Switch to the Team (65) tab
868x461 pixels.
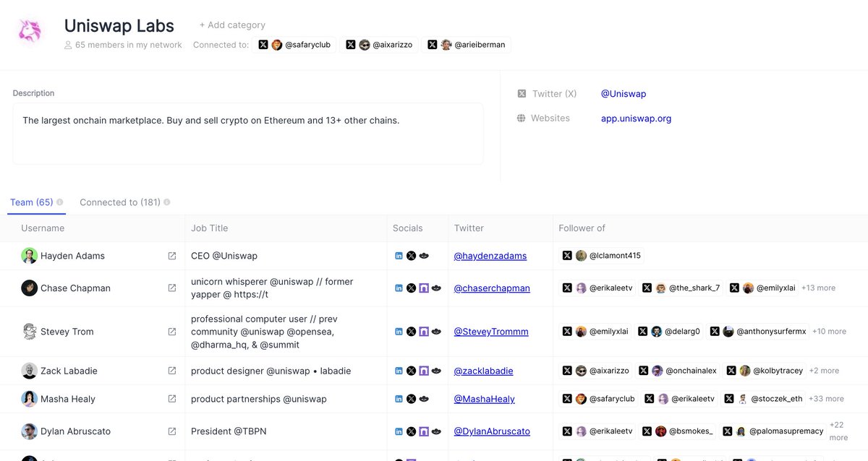tap(32, 202)
